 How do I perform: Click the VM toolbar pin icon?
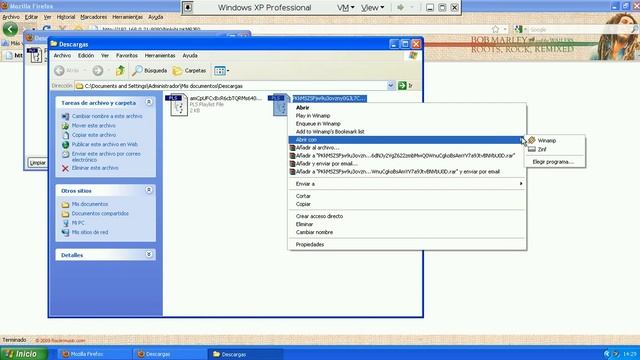click(188, 7)
